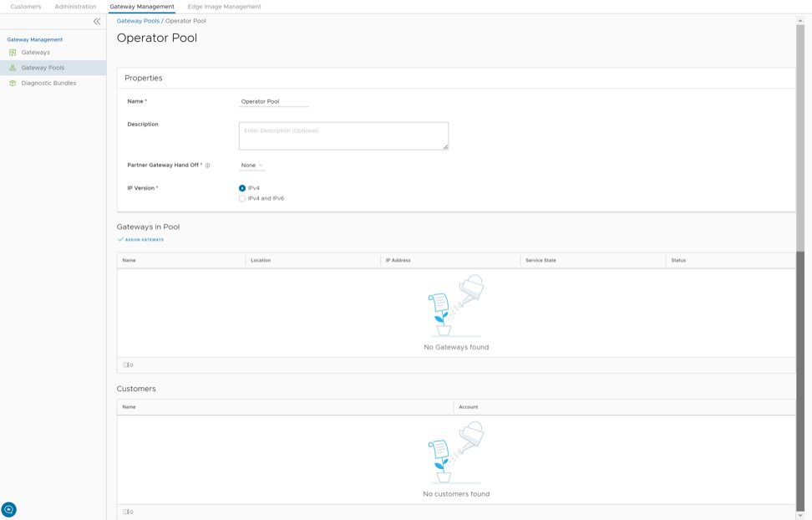Click the Assign Gateways button

click(141, 240)
